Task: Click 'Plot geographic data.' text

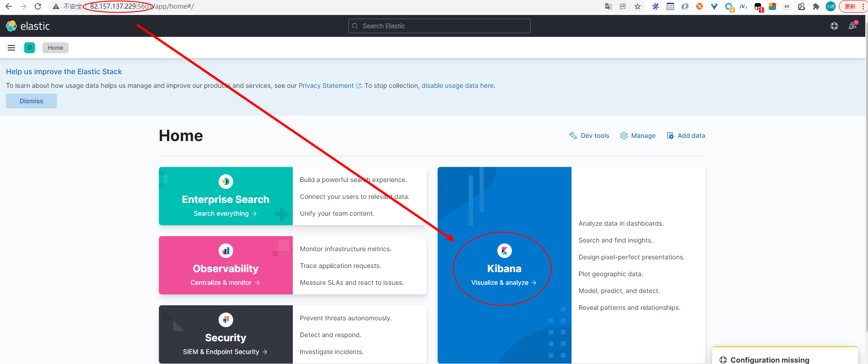Action: pyautogui.click(x=611, y=274)
